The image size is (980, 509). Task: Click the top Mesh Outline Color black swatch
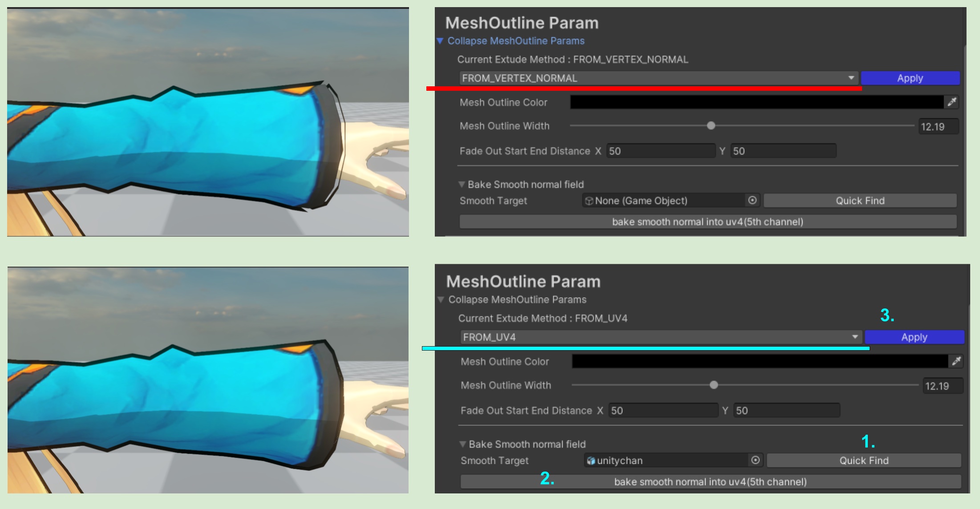click(757, 102)
